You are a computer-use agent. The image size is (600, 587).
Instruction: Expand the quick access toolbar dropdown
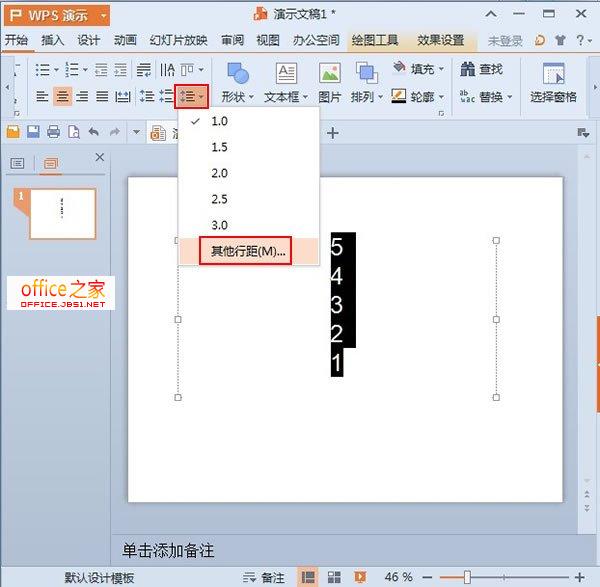(x=136, y=132)
